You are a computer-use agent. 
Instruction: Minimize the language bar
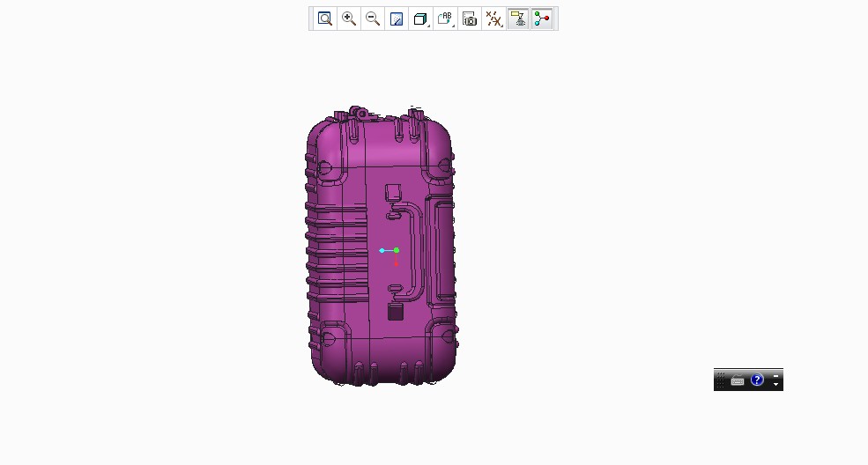(x=775, y=376)
